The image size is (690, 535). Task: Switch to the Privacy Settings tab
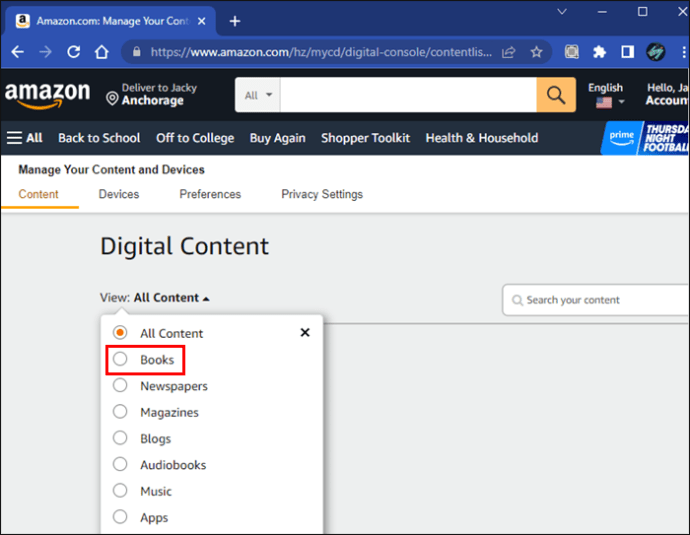(x=322, y=194)
